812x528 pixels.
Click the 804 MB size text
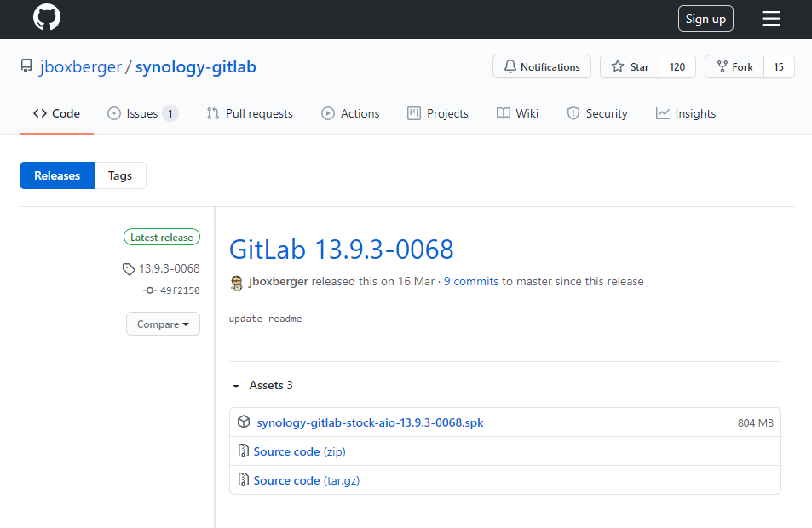pyautogui.click(x=755, y=423)
